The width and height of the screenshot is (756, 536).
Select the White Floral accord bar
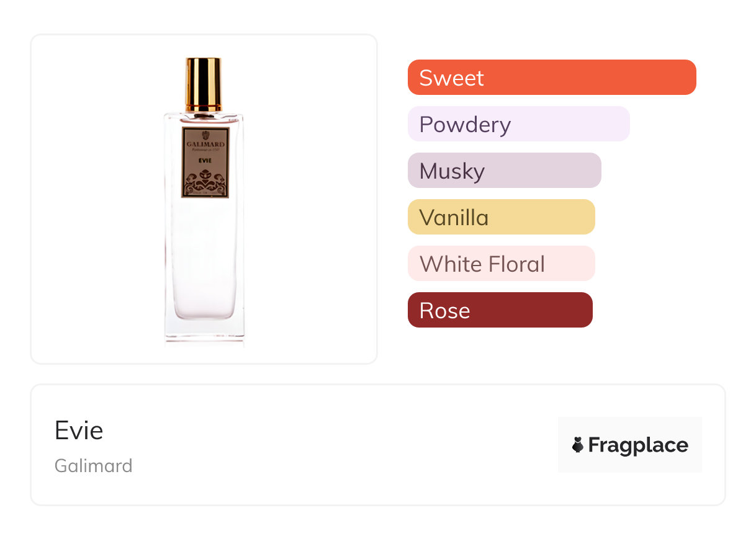pos(501,264)
